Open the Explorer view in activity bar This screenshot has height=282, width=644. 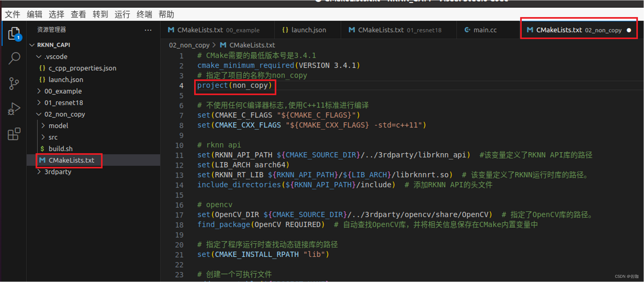tap(14, 34)
